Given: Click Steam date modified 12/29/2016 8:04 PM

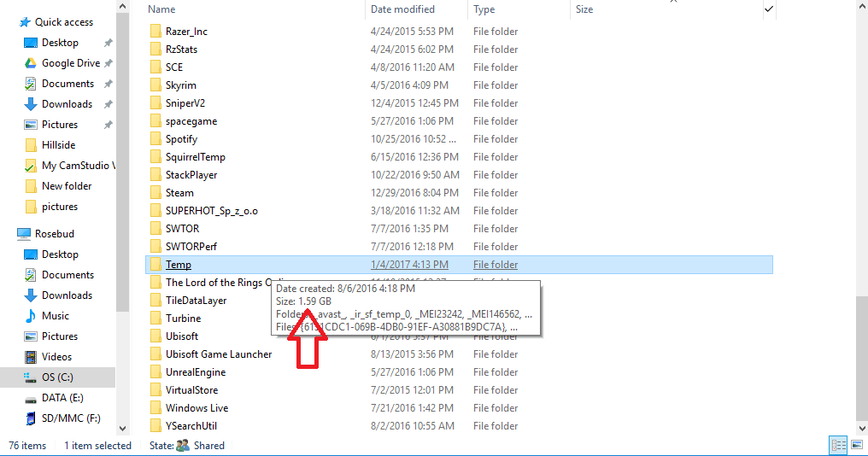Looking at the screenshot, I should [414, 193].
